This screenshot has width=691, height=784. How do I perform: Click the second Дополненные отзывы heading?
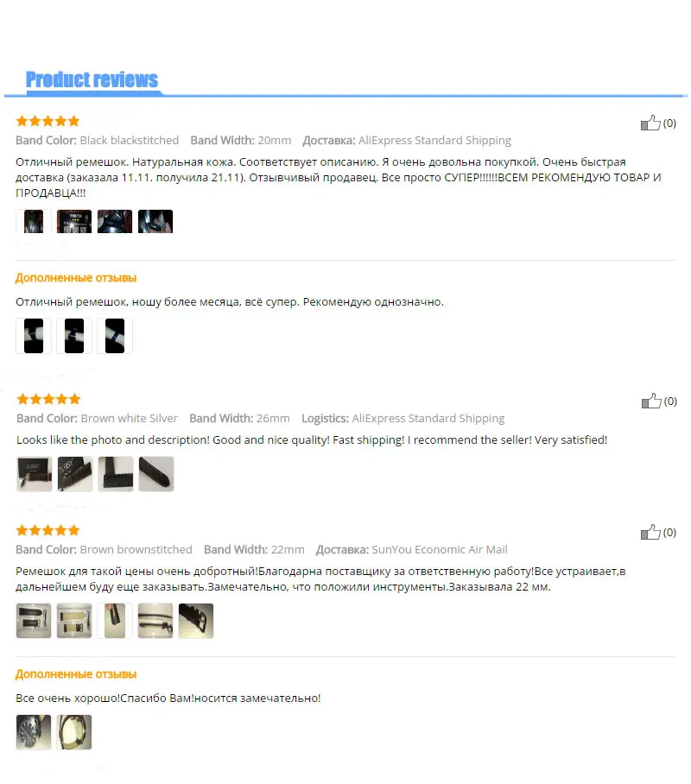tap(76, 674)
